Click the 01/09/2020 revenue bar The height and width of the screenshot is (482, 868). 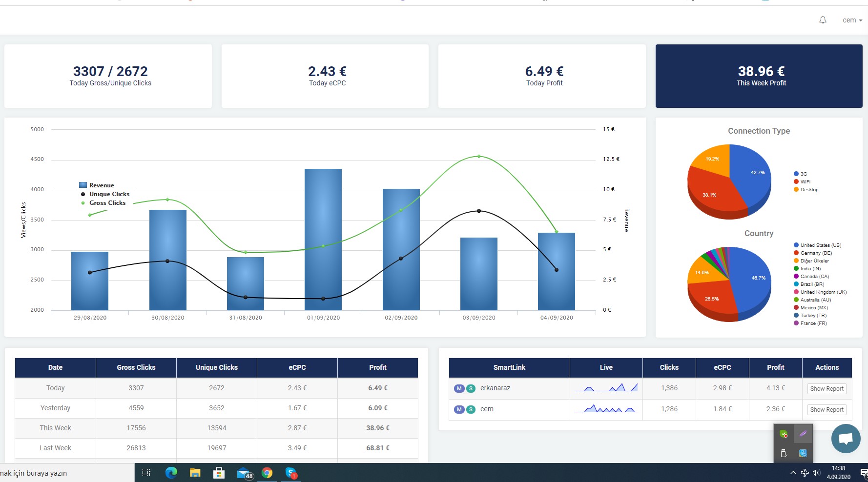coord(323,240)
